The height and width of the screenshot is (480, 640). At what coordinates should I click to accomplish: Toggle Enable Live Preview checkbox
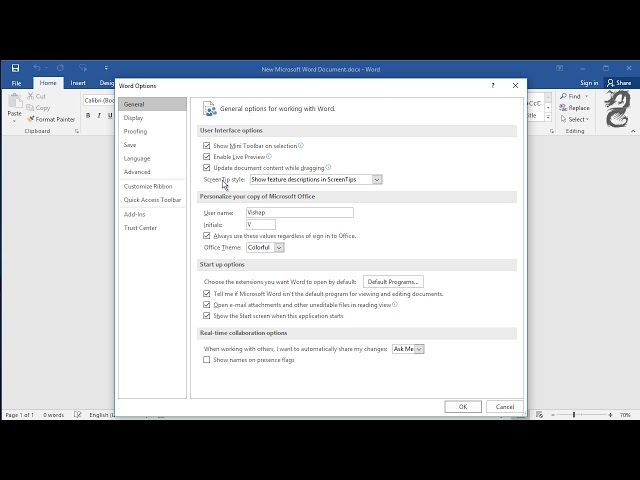point(207,156)
